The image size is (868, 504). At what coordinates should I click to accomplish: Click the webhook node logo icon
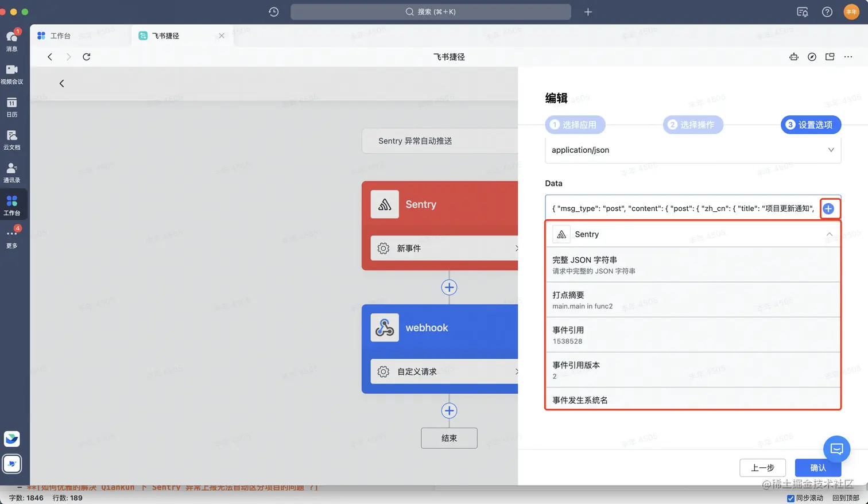click(385, 328)
